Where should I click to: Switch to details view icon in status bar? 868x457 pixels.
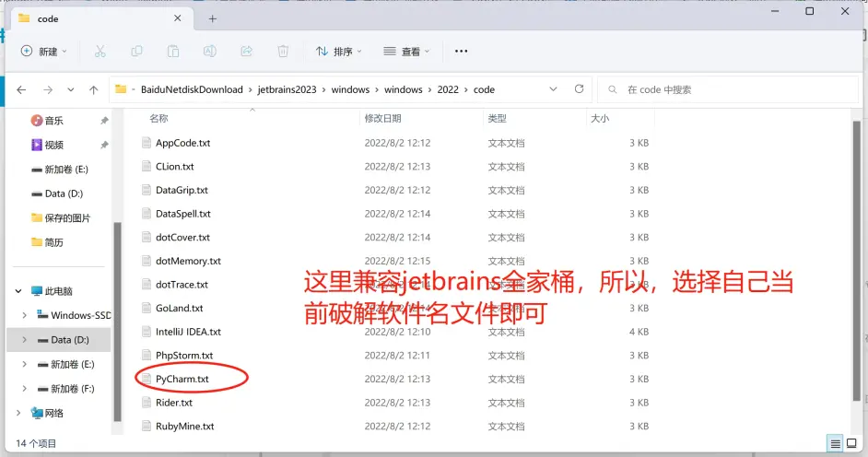pyautogui.click(x=836, y=443)
